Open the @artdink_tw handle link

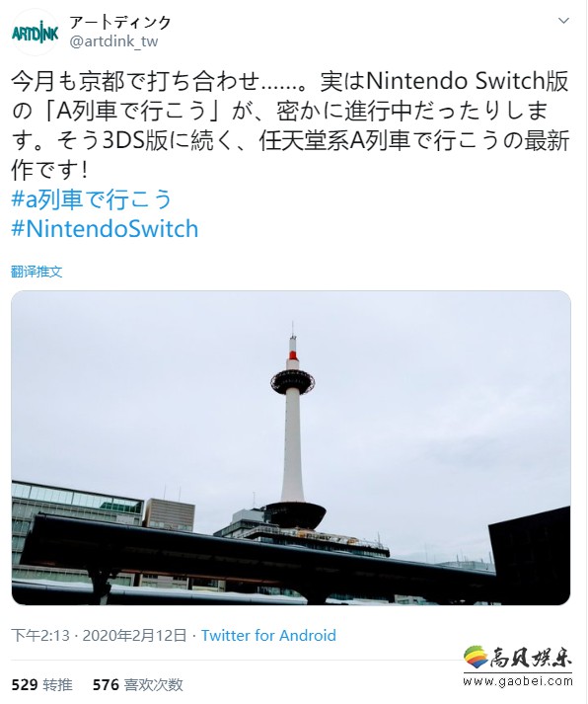[113, 41]
